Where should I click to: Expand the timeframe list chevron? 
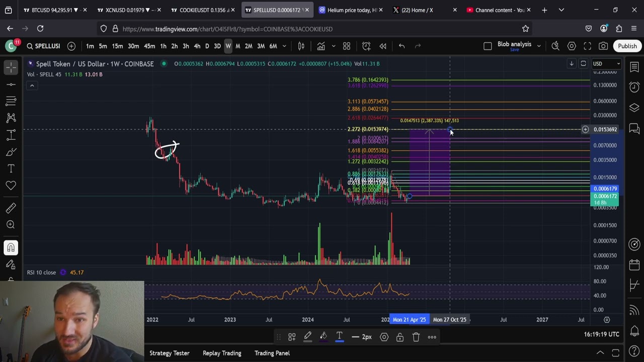click(284, 46)
